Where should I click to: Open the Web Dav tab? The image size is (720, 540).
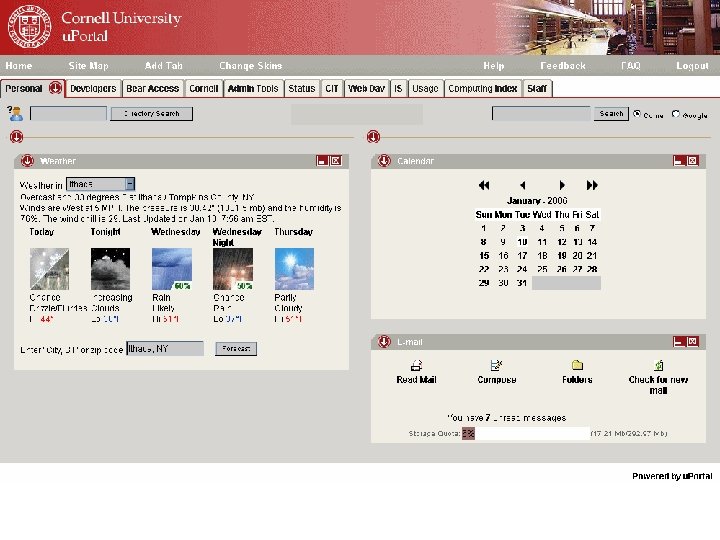point(366,89)
